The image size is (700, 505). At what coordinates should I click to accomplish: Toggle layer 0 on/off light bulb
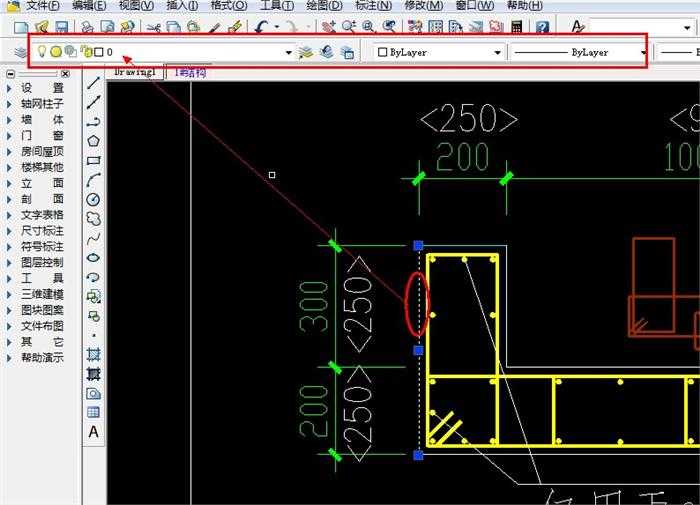pyautogui.click(x=42, y=51)
